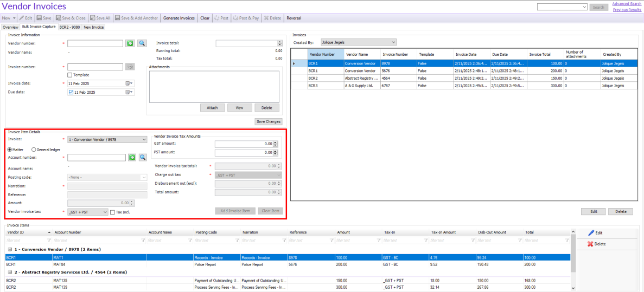This screenshot has width=644, height=292.
Task: Click the Generate Invoices button
Action: coord(178,18)
